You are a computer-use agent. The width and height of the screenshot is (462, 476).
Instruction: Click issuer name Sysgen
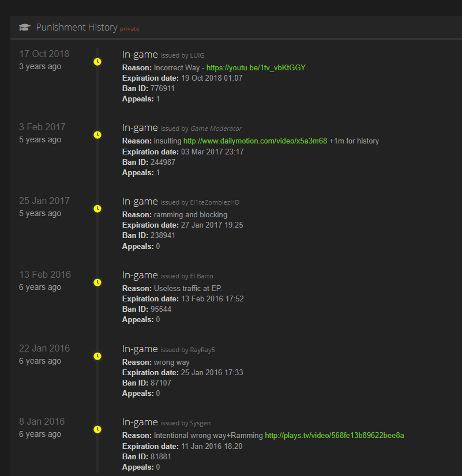[201, 424]
